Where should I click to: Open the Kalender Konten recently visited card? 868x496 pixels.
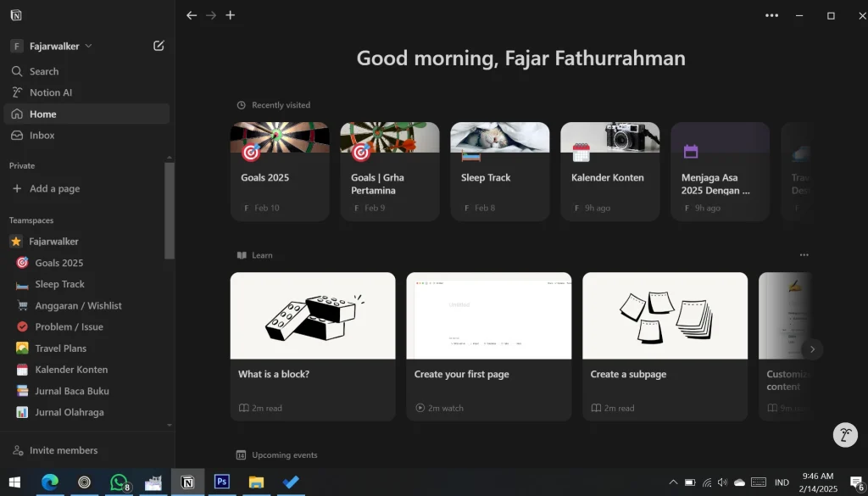(x=610, y=171)
